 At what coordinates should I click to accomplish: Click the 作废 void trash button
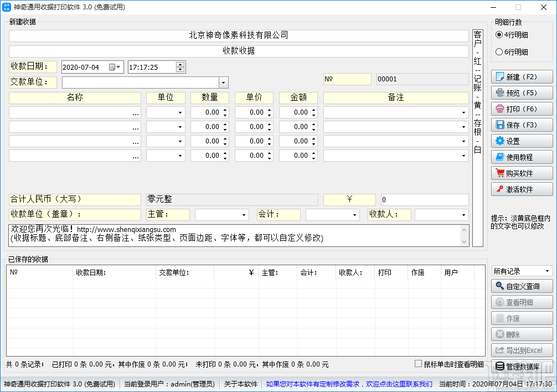pyautogui.click(x=522, y=318)
